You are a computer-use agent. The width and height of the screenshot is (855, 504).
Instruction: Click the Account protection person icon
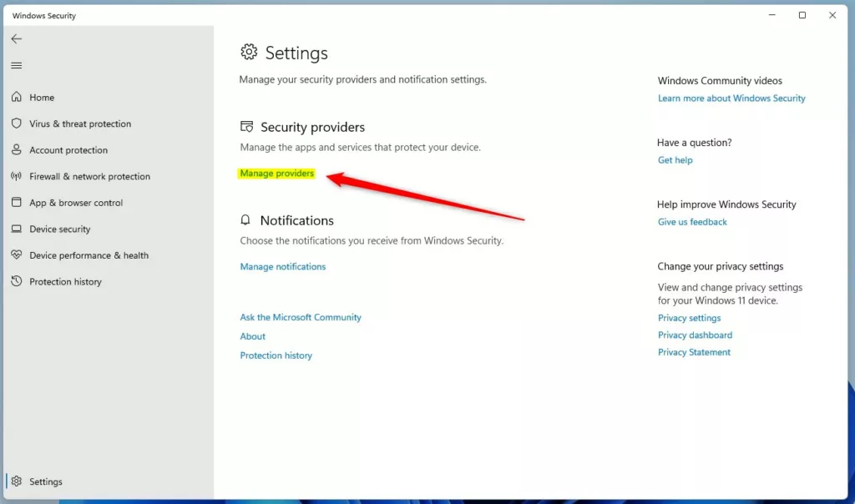17,150
